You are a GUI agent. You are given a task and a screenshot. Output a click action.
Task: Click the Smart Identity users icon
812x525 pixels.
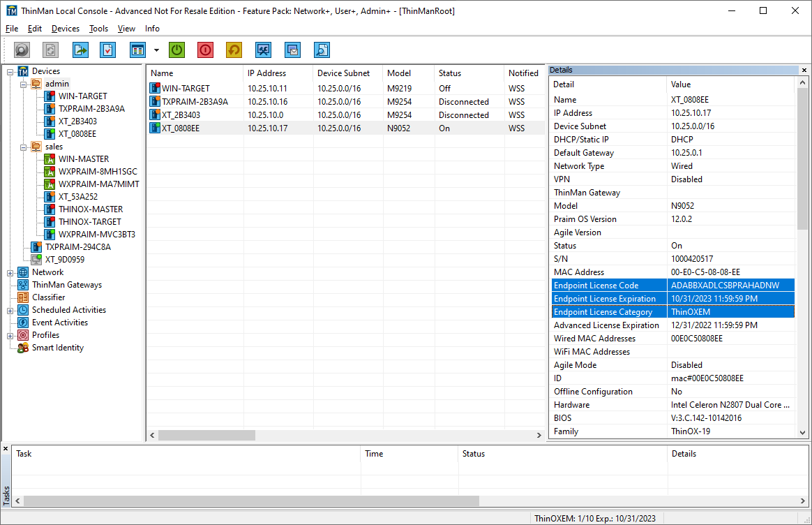pos(23,348)
